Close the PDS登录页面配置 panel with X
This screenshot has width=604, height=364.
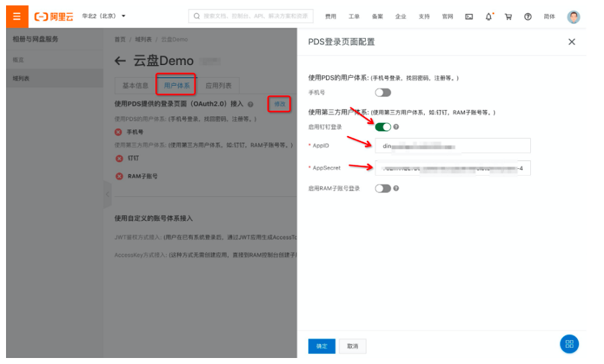pos(572,42)
